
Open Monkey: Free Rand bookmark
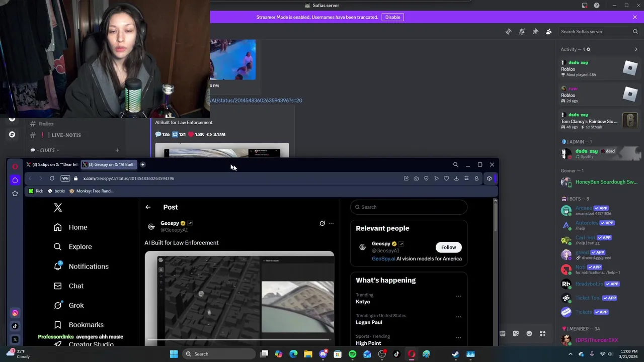tap(91, 191)
